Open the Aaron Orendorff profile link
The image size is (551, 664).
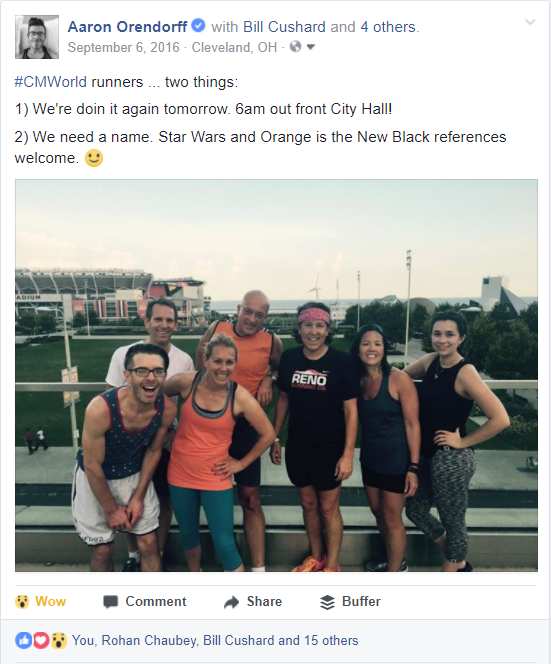[127, 27]
